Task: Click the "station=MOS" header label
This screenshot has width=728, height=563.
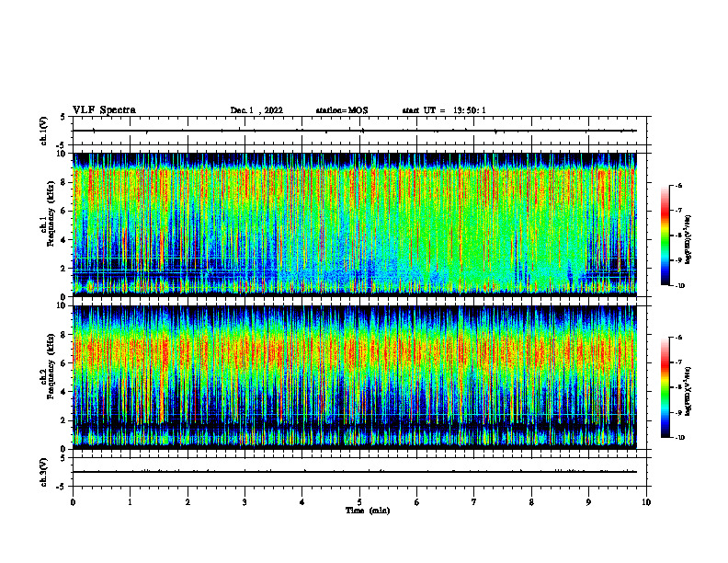Action: coord(342,110)
